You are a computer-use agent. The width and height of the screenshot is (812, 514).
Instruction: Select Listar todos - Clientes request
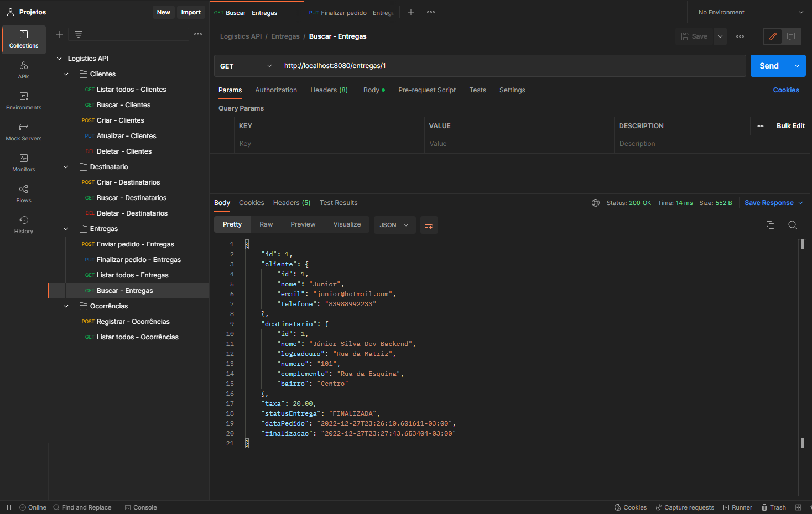pyautogui.click(x=131, y=90)
